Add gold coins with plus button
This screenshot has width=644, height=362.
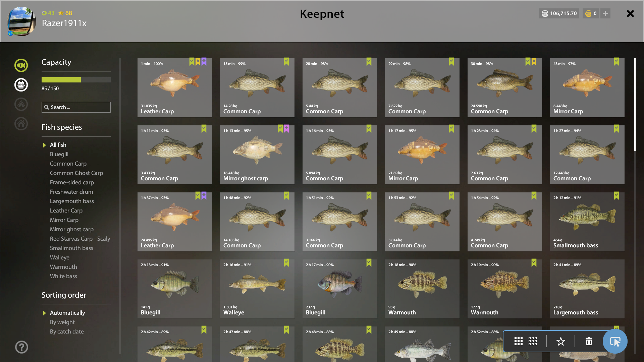coord(605,13)
